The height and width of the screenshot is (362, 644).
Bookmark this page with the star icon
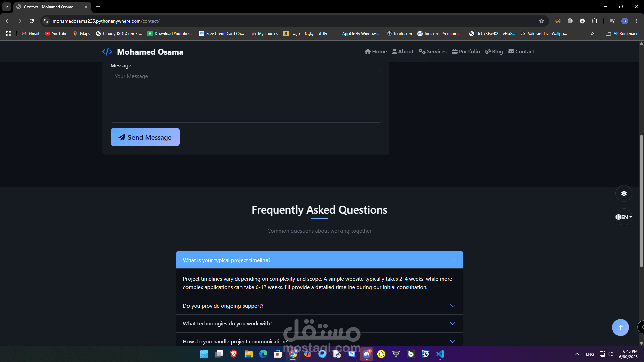point(541,21)
